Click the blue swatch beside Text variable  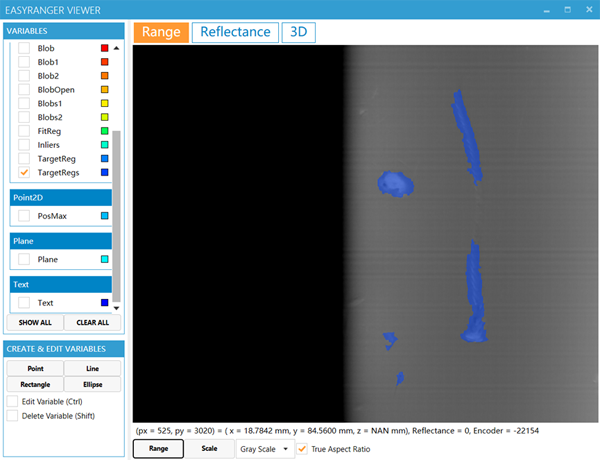pos(104,303)
